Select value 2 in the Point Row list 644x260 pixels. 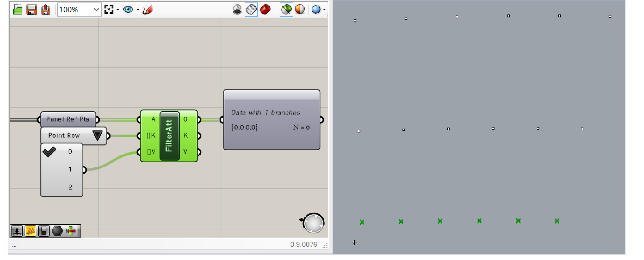70,187
